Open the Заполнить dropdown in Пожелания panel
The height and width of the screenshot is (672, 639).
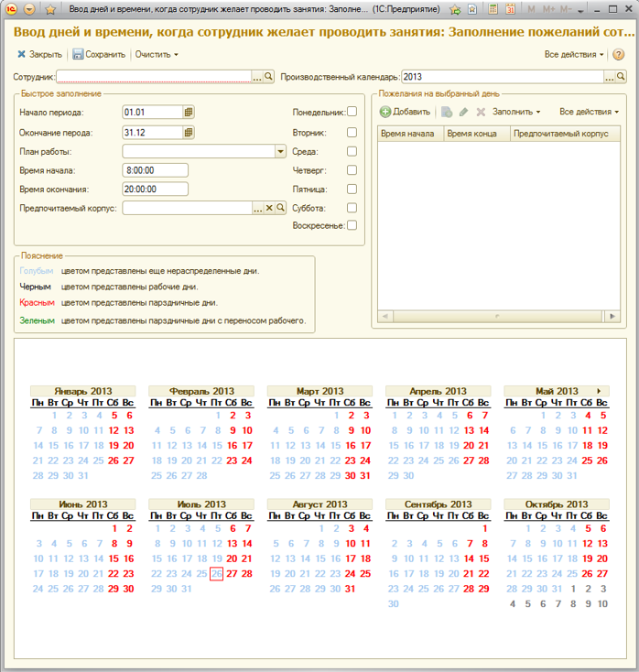pos(516,112)
